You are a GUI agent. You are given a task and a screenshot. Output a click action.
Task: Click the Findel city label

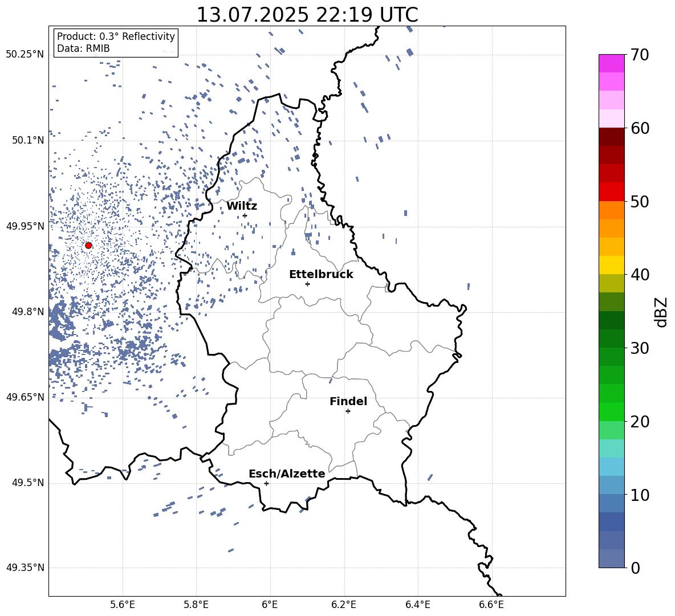coord(348,401)
